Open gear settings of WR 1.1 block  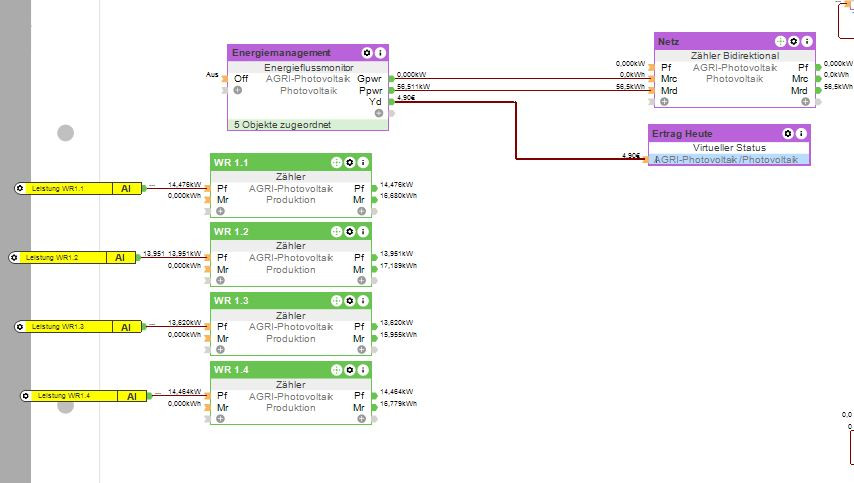click(x=350, y=162)
